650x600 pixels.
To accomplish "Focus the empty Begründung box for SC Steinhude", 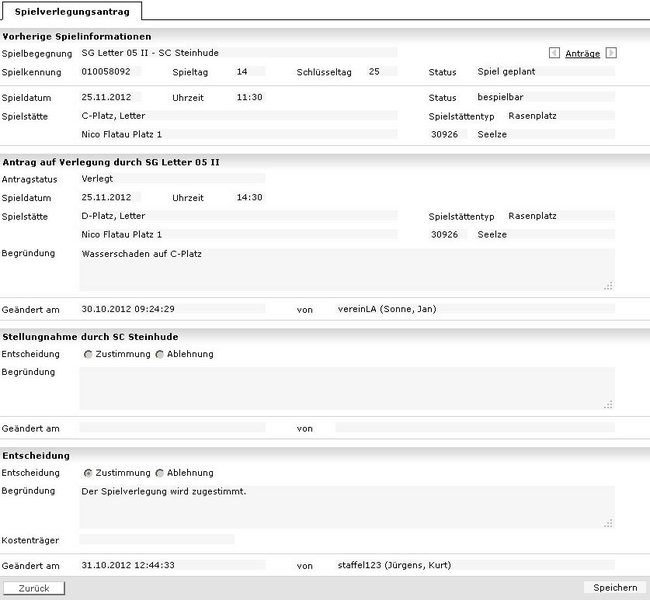I will tap(346, 387).
